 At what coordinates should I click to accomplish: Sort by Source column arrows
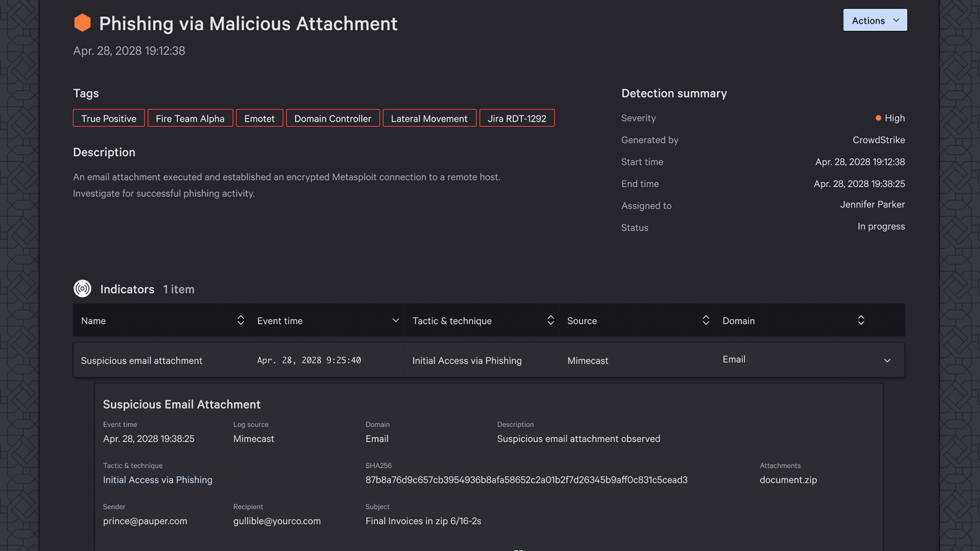click(x=705, y=320)
